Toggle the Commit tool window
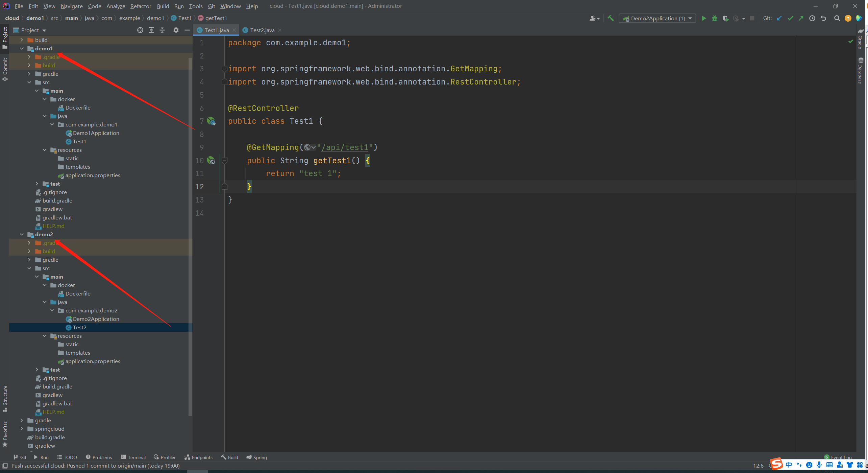The width and height of the screenshot is (868, 473). pos(5,69)
